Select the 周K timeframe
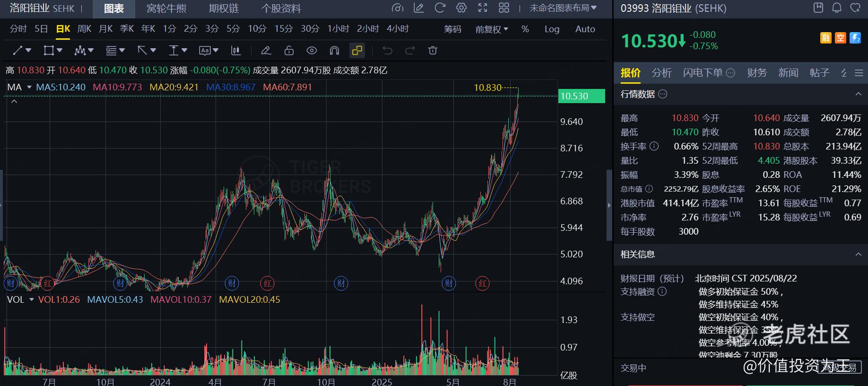The image size is (868, 386). (x=84, y=29)
